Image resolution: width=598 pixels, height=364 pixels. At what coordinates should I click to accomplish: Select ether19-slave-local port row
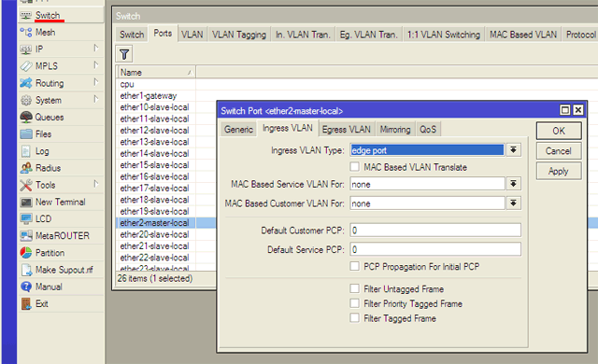pyautogui.click(x=154, y=211)
